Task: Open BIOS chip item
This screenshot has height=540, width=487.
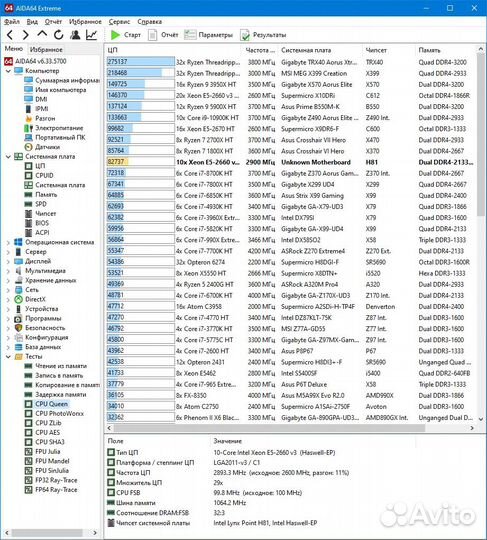Action: click(37, 223)
